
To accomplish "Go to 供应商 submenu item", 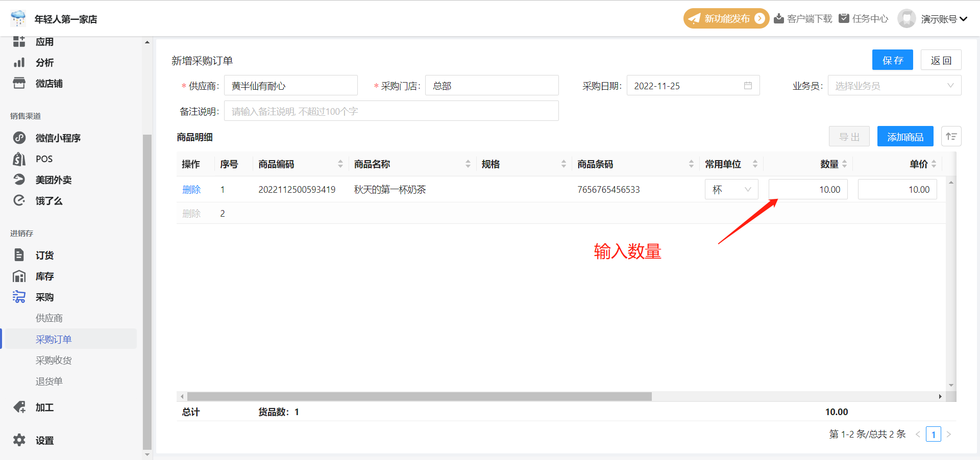I will coord(49,318).
